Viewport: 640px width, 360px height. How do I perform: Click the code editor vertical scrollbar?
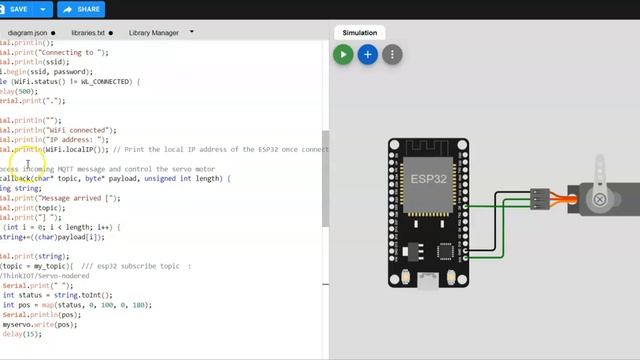point(325,179)
